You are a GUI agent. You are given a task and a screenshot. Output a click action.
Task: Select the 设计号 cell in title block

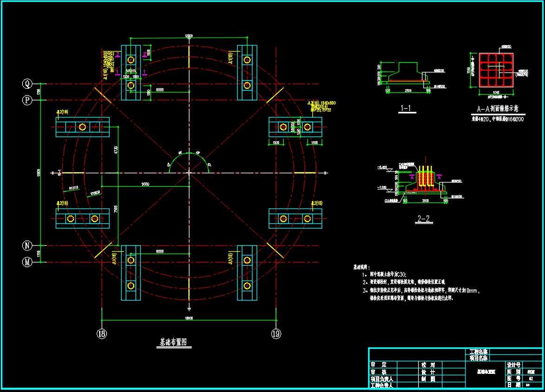click(x=513, y=365)
